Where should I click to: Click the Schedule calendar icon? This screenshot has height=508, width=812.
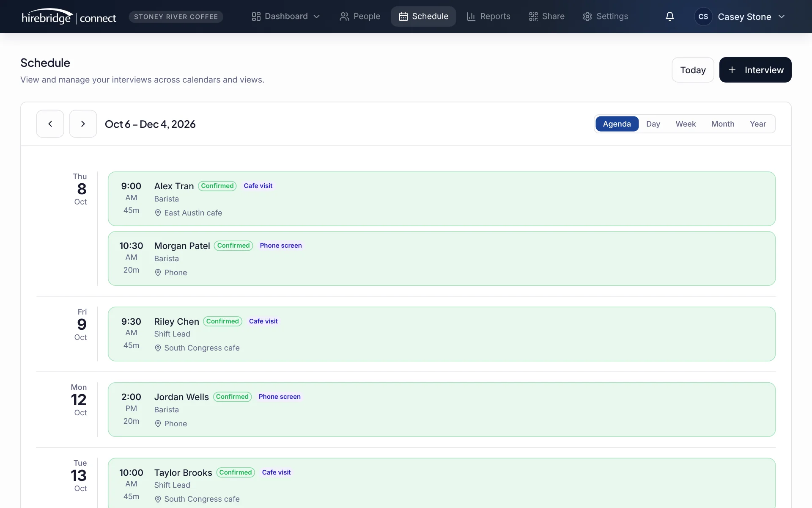click(x=403, y=17)
